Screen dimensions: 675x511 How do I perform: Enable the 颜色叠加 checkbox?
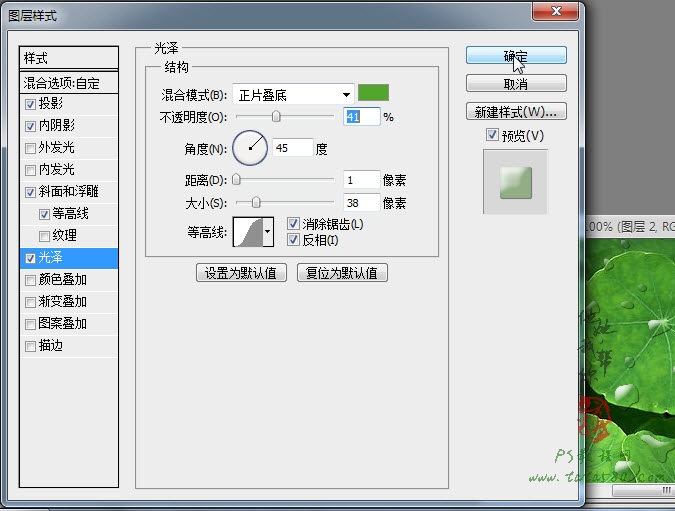30,280
